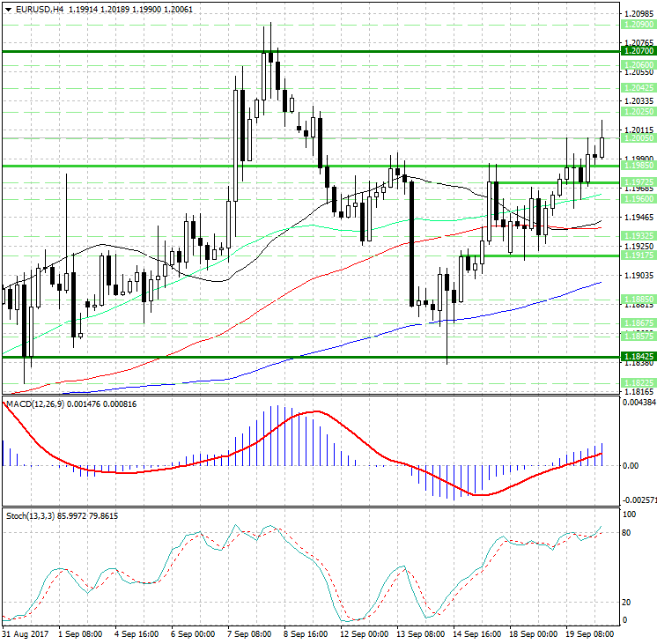This screenshot has width=657, height=644.
Task: Click the 19 Sep 08:00 time label
Action: pos(590,634)
